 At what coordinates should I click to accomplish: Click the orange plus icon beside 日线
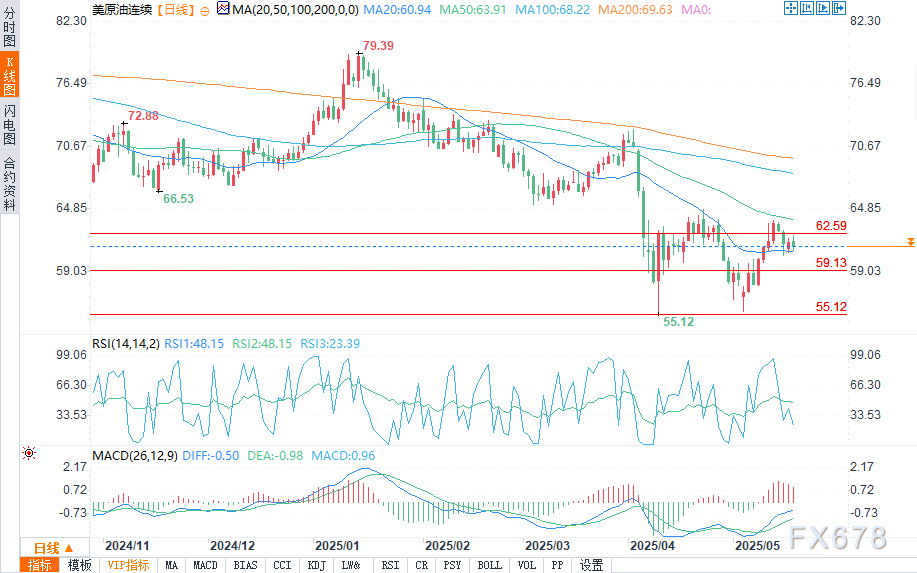pos(204,9)
